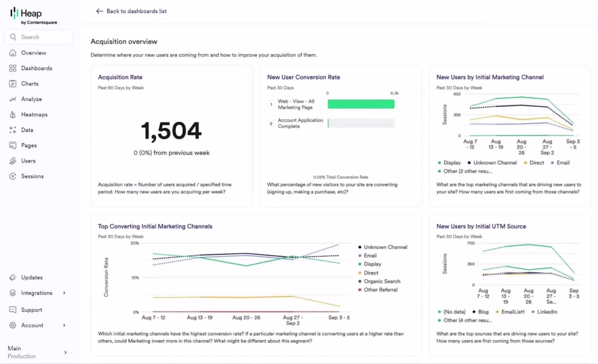Click the green Web View funnel bar
Screen dimensions: 598x364
click(x=361, y=104)
